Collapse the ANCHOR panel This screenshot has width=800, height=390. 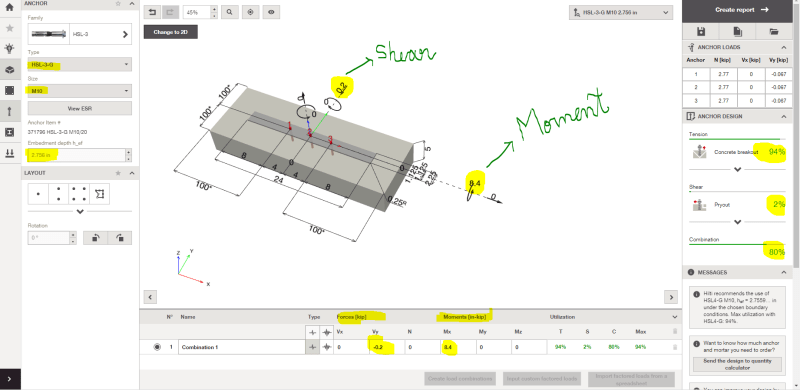[132, 4]
